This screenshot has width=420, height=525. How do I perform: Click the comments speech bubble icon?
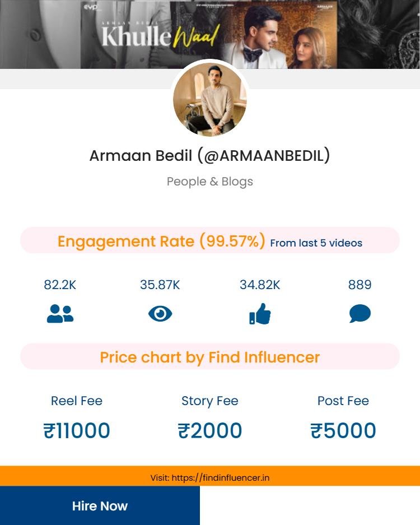tap(360, 314)
